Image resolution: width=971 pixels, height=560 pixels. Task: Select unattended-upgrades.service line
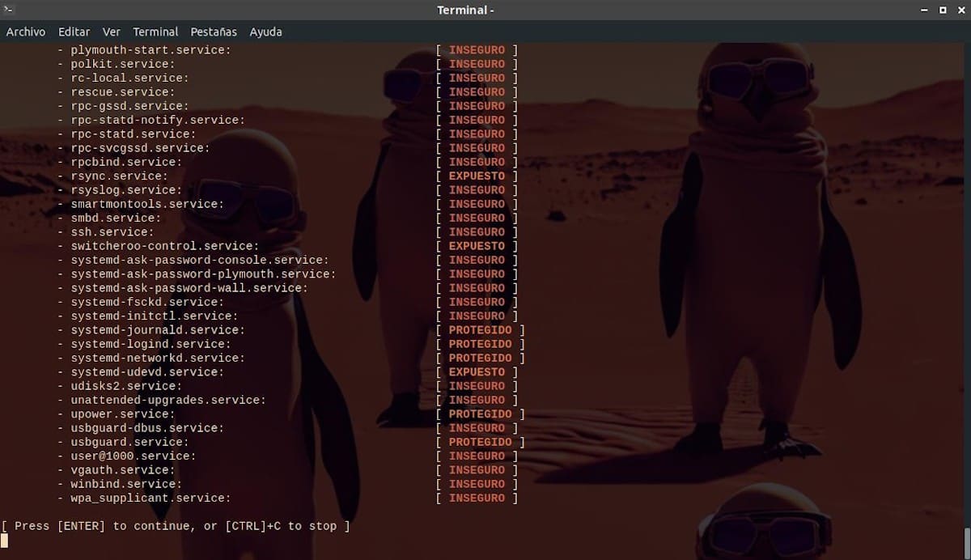coord(287,400)
